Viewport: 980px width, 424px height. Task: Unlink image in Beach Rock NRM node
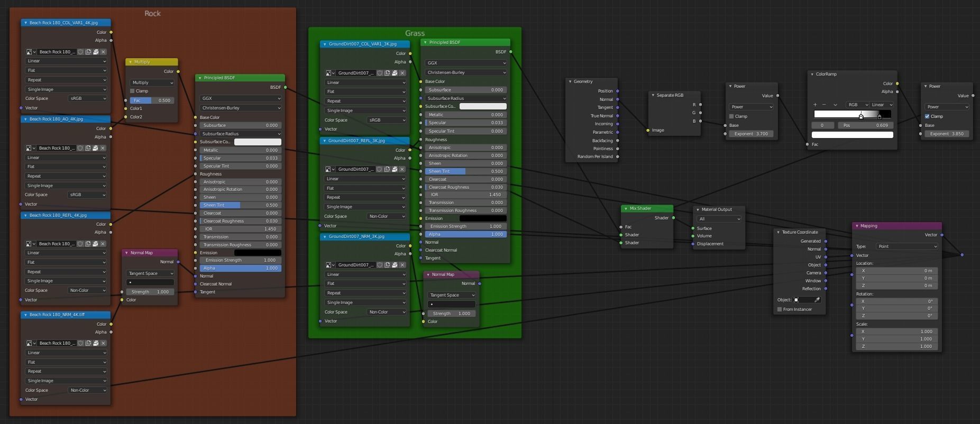(103, 343)
